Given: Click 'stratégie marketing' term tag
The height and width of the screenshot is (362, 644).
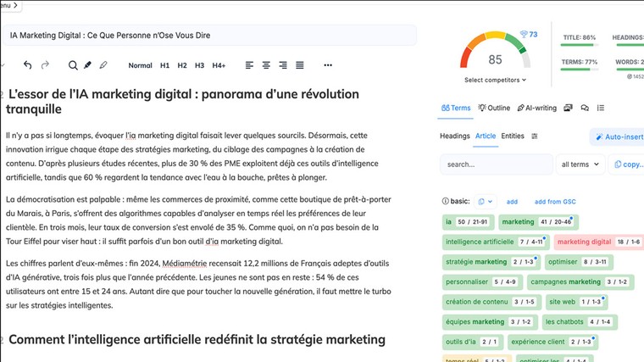Looking at the screenshot, I should pos(491,262).
